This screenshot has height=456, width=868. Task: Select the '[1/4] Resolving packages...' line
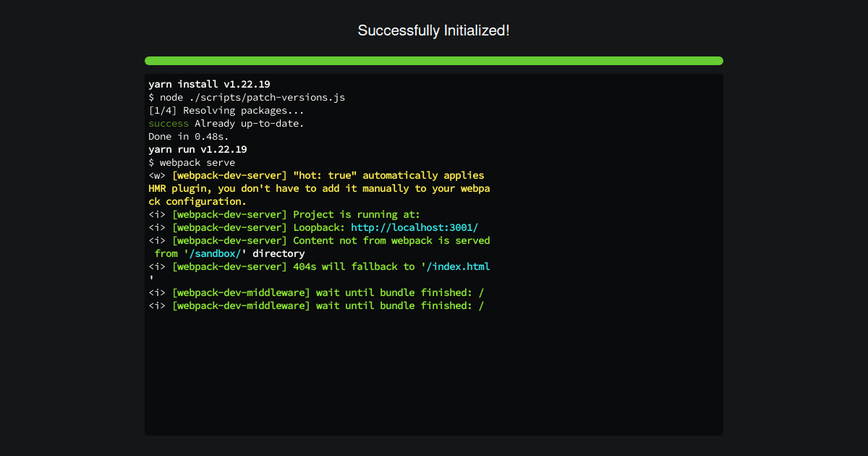pos(226,110)
